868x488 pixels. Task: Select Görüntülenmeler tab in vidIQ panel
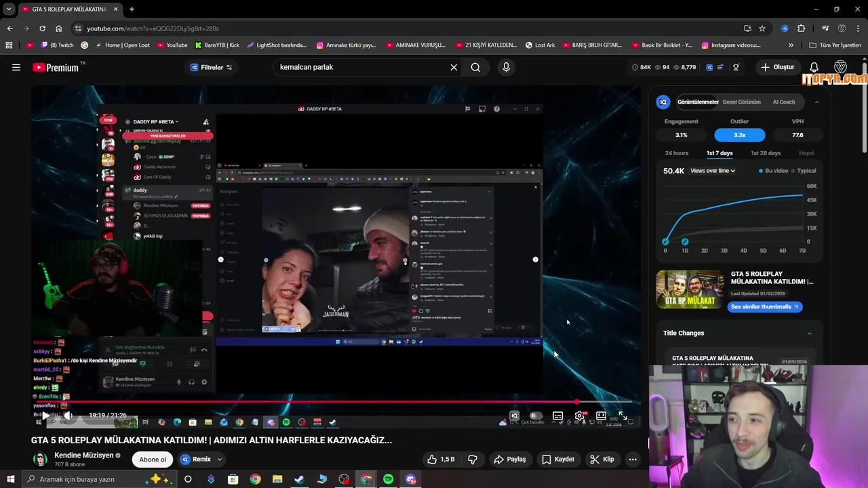(698, 102)
